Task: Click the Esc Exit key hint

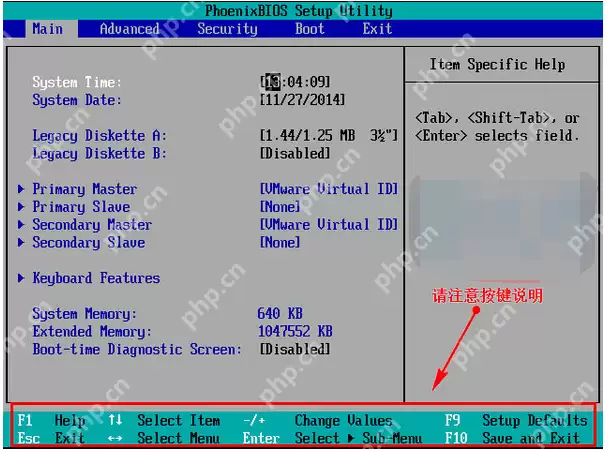Action: point(52,438)
